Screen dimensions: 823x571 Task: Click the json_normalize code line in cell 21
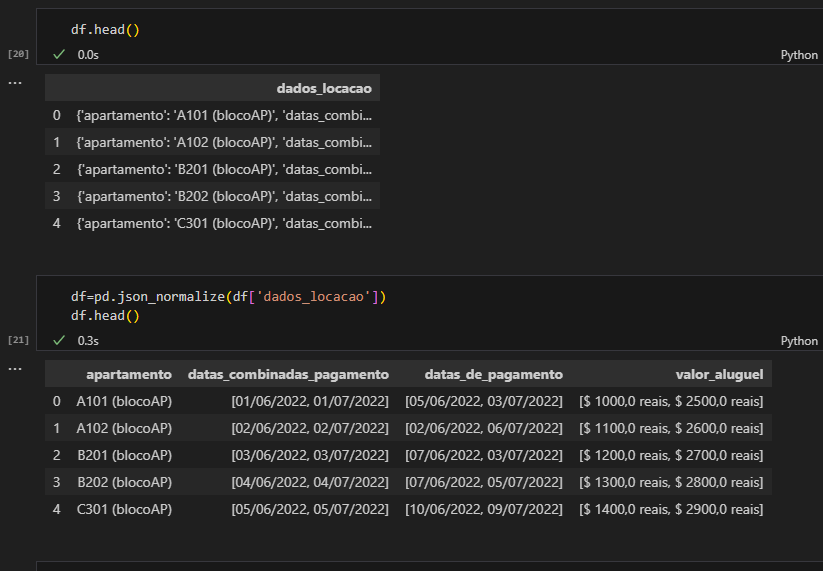[x=228, y=297]
